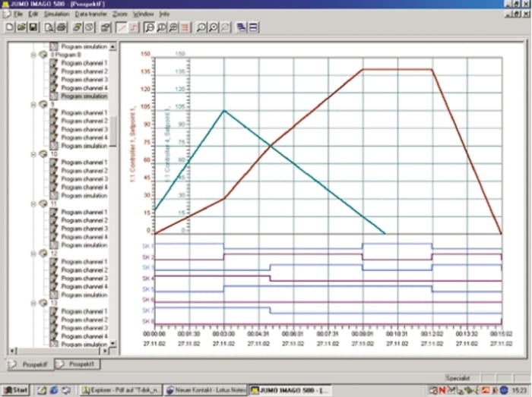Click the Program 8 tree node icon
The image size is (532, 397).
43,54
